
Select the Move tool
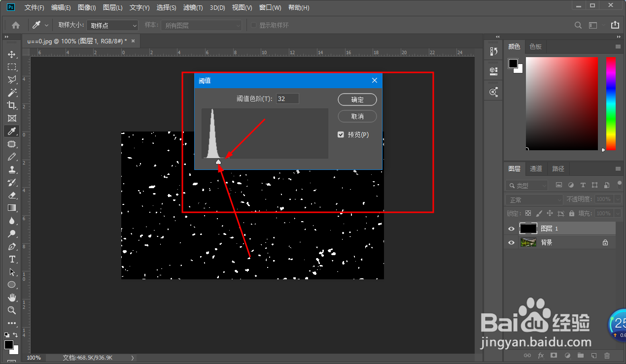tap(12, 54)
